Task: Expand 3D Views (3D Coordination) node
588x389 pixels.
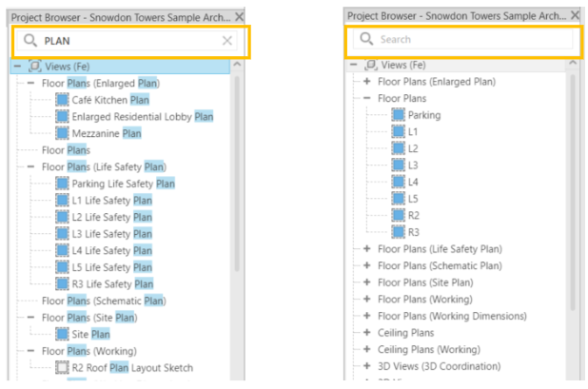Action: point(367,366)
